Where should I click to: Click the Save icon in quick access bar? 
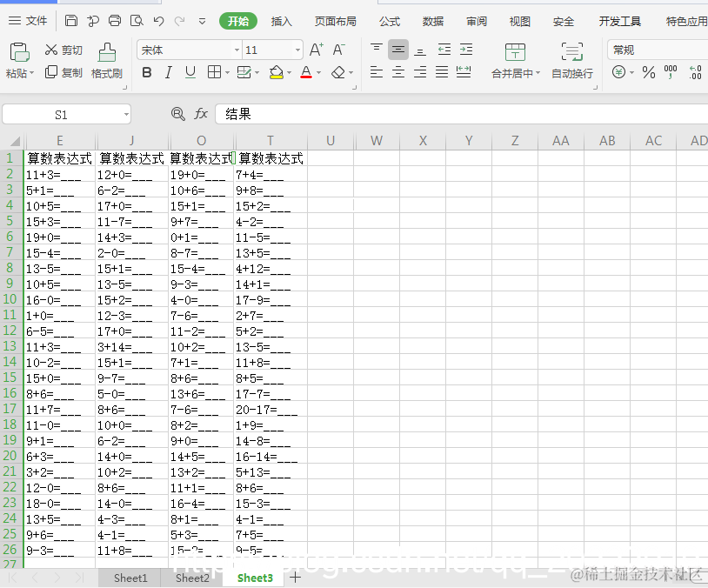click(71, 21)
